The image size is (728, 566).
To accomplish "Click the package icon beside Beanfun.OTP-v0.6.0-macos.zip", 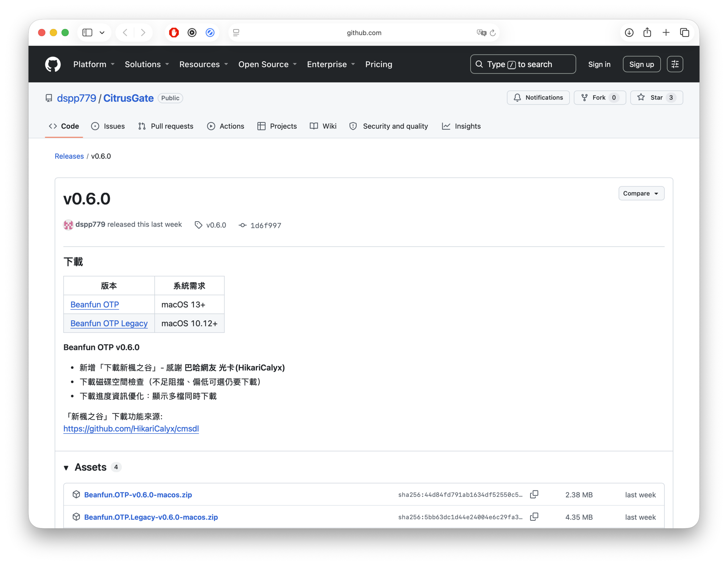I will [x=76, y=494].
